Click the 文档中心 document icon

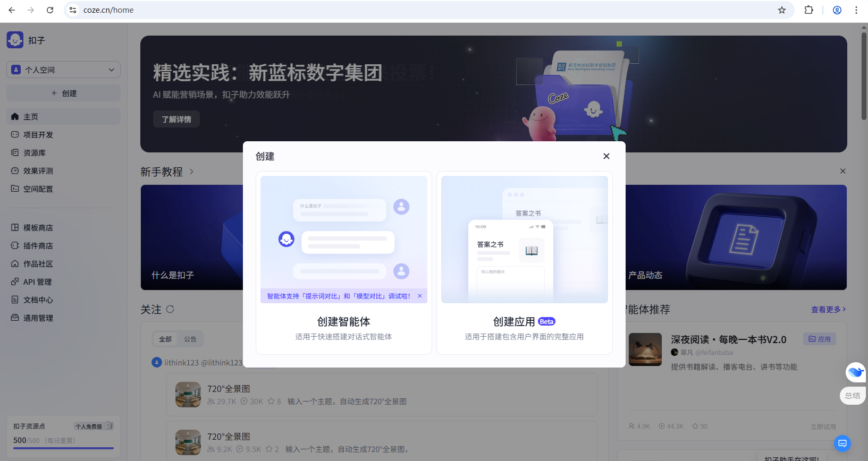click(x=15, y=300)
